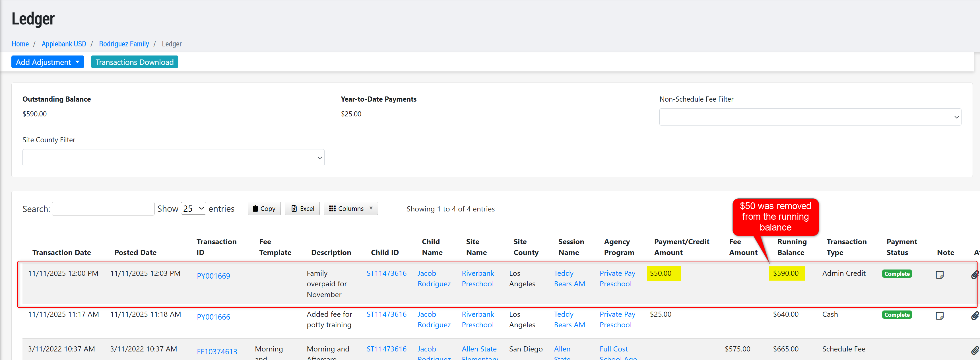
Task: Sort by Transaction Date column header
Action: (61, 252)
